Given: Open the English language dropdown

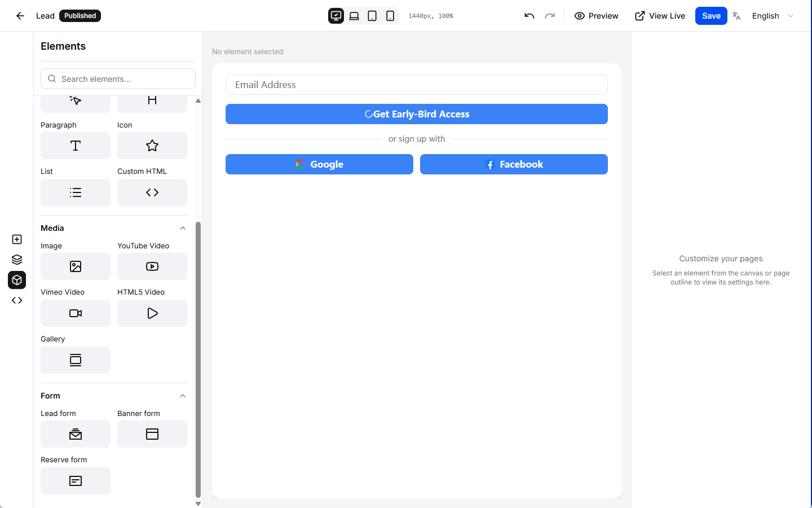Looking at the screenshot, I should 773,16.
